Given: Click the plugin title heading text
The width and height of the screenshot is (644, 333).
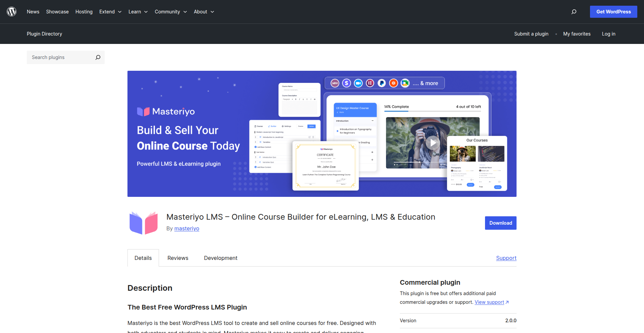Looking at the screenshot, I should (x=301, y=217).
